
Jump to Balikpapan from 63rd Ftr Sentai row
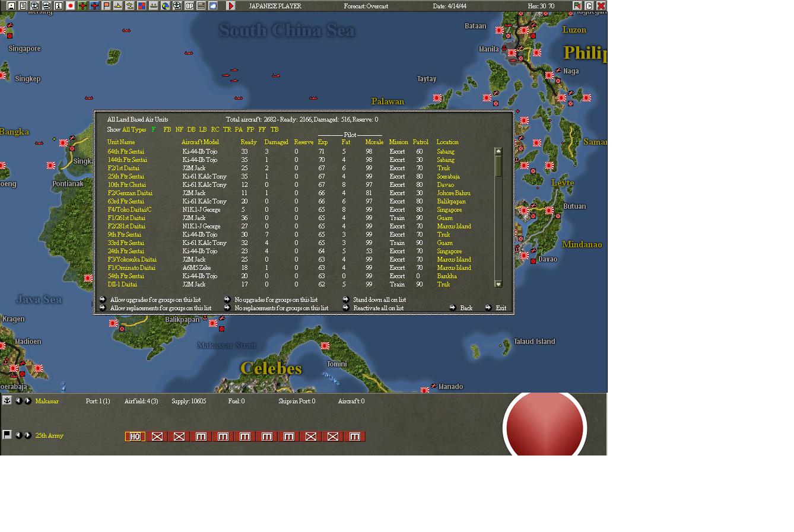tap(451, 202)
